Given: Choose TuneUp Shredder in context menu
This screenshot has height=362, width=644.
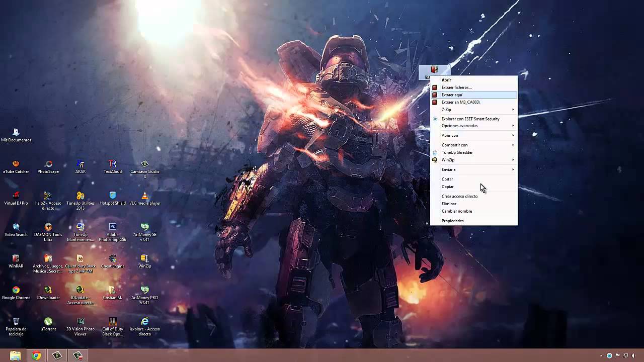Looking at the screenshot, I should [x=473, y=152].
